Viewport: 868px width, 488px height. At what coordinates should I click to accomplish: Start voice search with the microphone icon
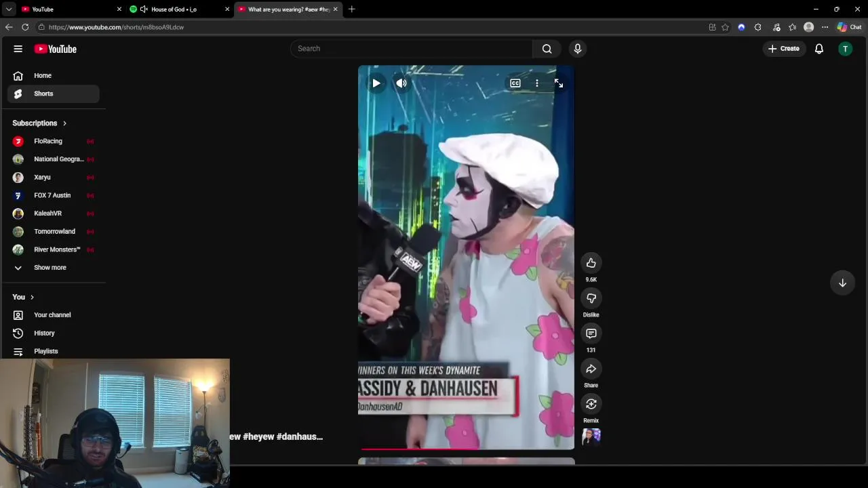pos(578,49)
